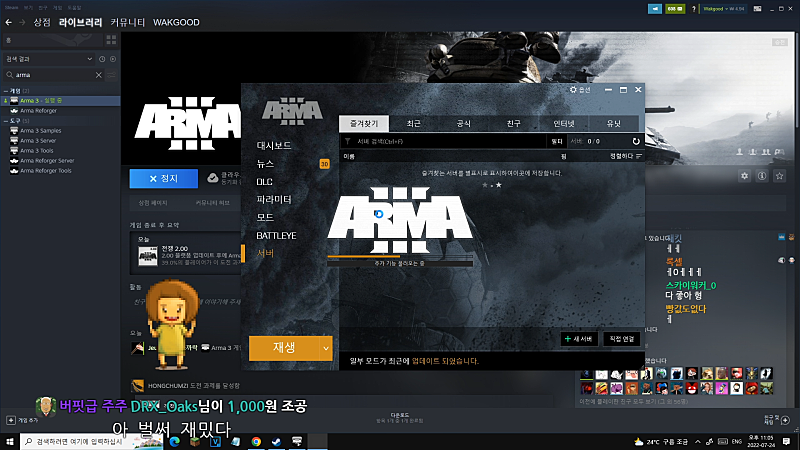800x450 pixels.
Task: Switch library to grid view icon
Action: coord(111,40)
